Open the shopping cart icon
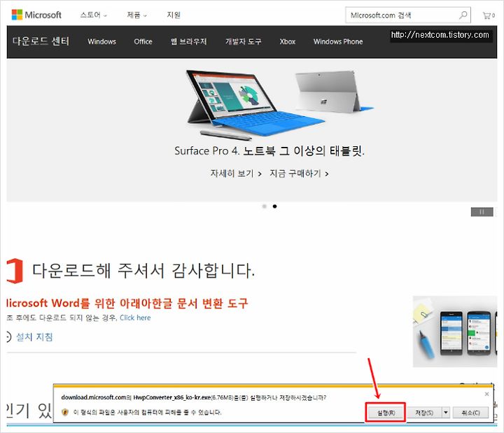The height and width of the screenshot is (433, 504). [489, 15]
